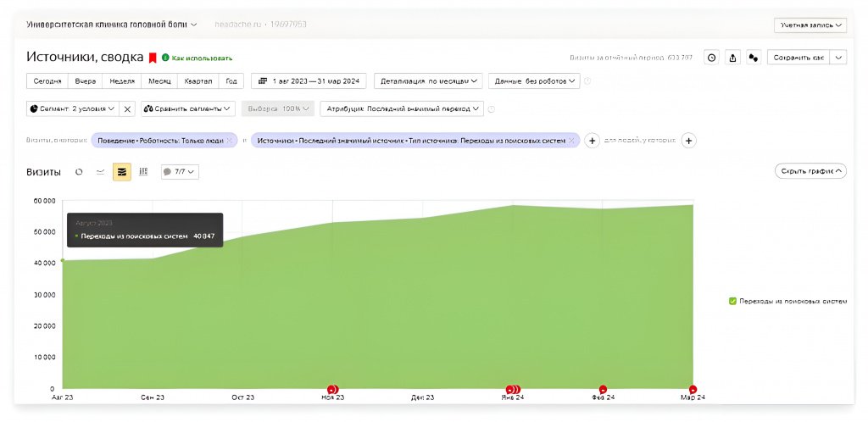Expand the 'Данные: без роботов' dropdown
The width and height of the screenshot is (868, 422).
tap(535, 81)
